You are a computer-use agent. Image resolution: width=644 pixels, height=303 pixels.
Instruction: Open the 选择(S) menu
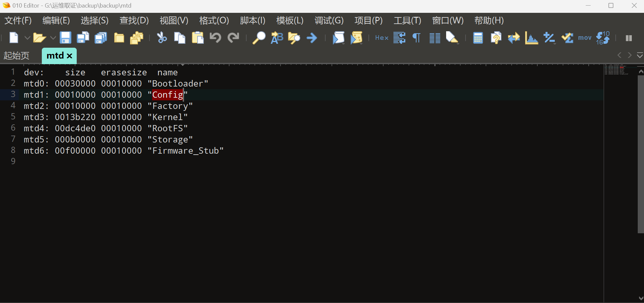95,20
